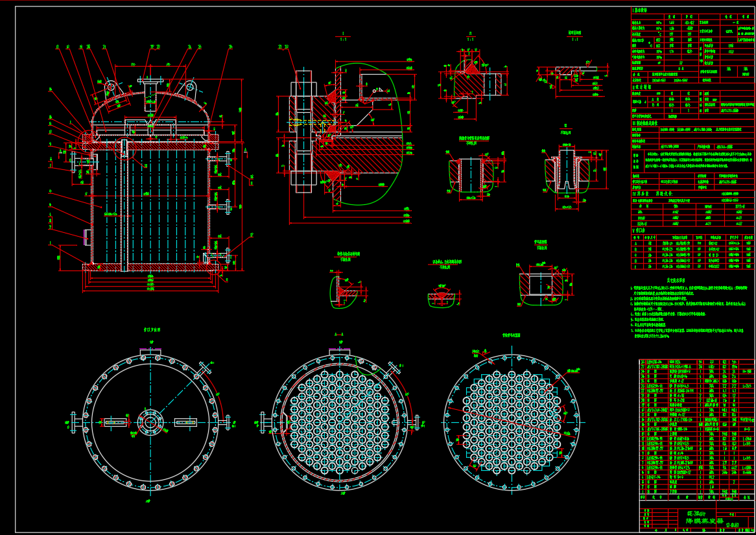The image size is (756, 535).
Task: Click the bottom-center weld groove detail
Action: pos(443,296)
